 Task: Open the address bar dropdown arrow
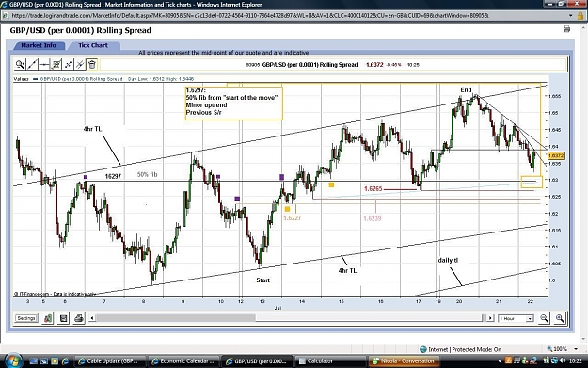click(x=571, y=16)
